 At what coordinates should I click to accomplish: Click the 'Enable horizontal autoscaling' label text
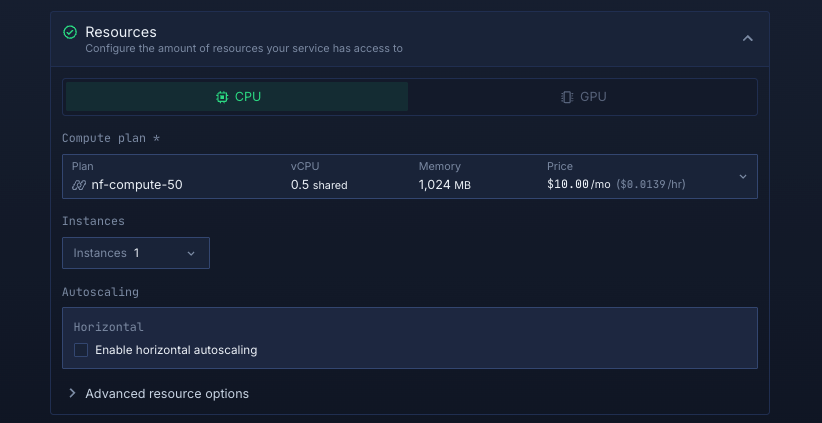(x=176, y=350)
